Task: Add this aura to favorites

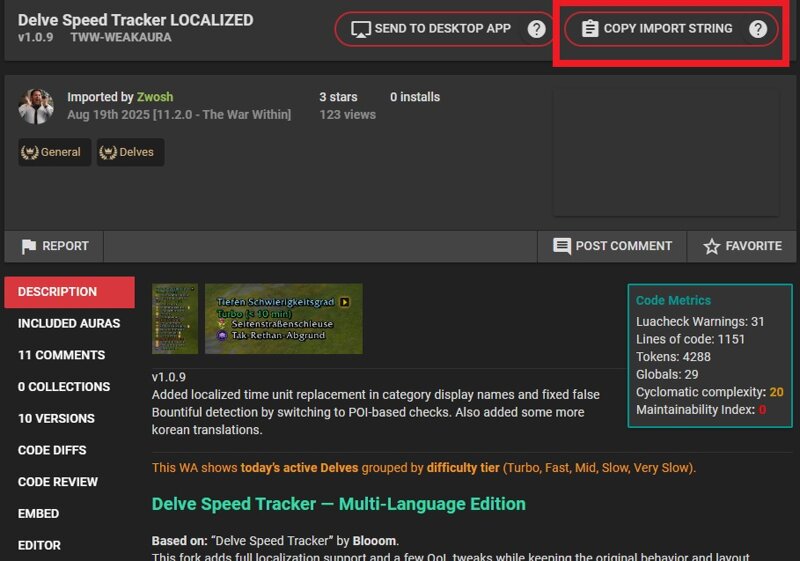Action: 742,246
